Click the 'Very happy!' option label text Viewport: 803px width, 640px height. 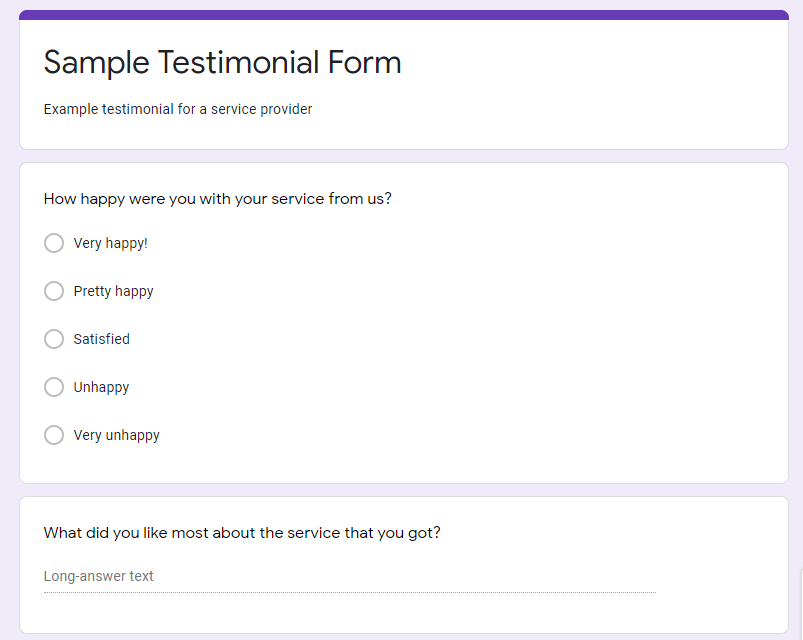(110, 243)
